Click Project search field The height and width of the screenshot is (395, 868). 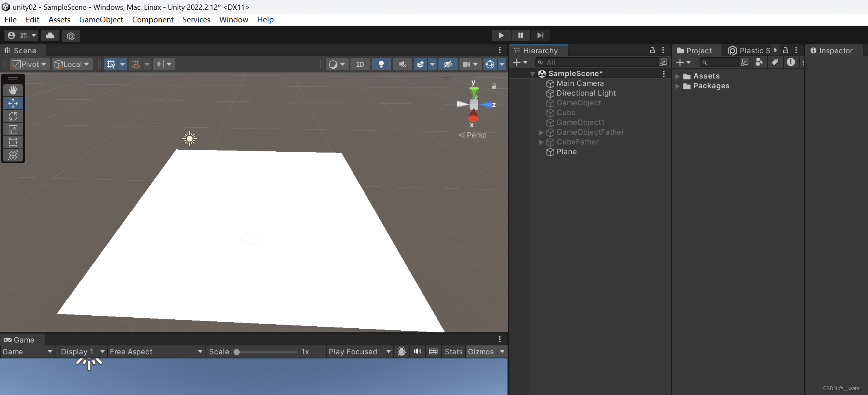[x=719, y=62]
